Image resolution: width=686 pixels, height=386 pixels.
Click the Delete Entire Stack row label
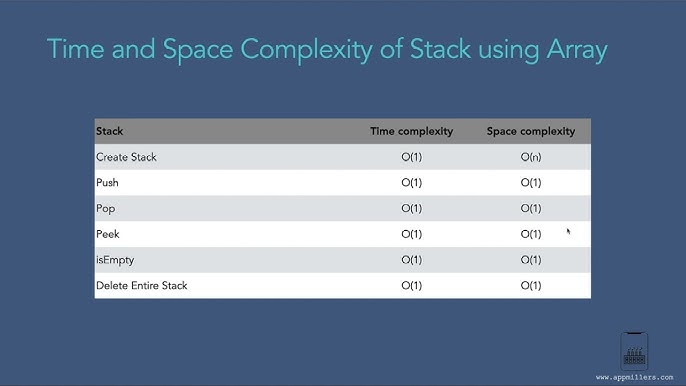click(x=142, y=286)
